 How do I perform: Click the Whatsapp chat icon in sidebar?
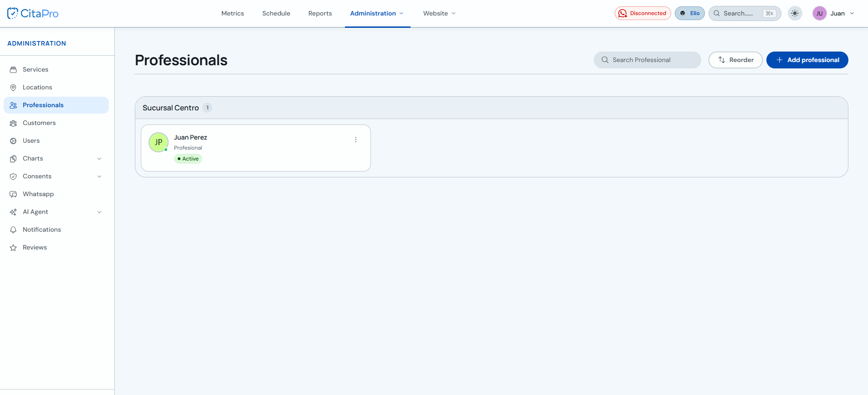tap(13, 194)
